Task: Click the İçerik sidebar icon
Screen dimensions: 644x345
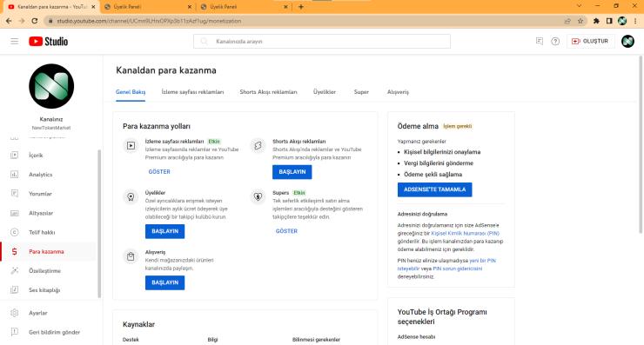Action: [x=15, y=155]
